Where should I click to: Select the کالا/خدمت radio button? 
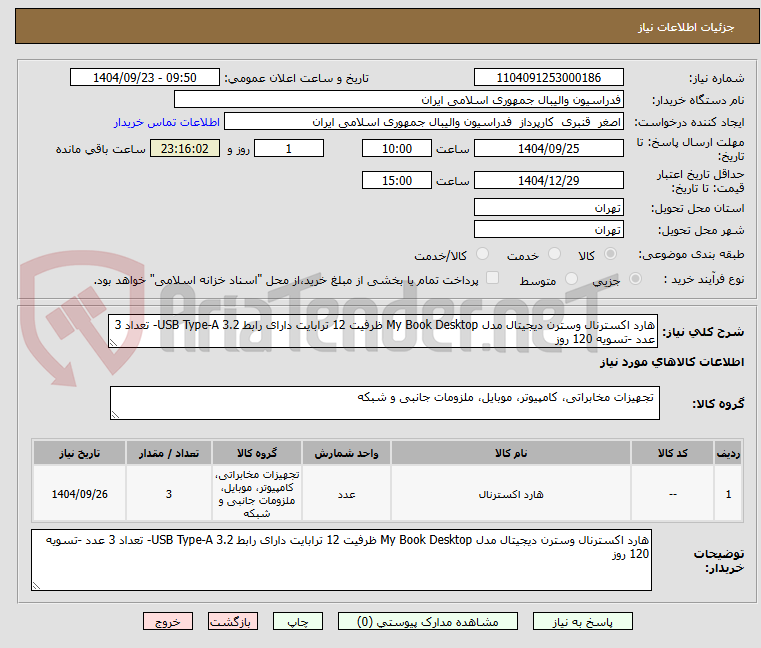[482, 254]
